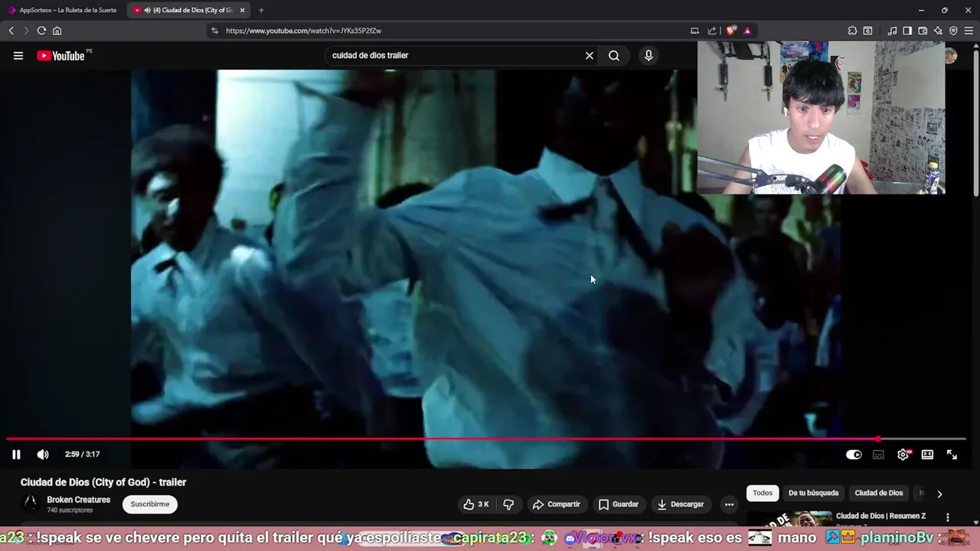Open Brave Rewards triangle icon
This screenshot has height=551, width=980.
[747, 31]
